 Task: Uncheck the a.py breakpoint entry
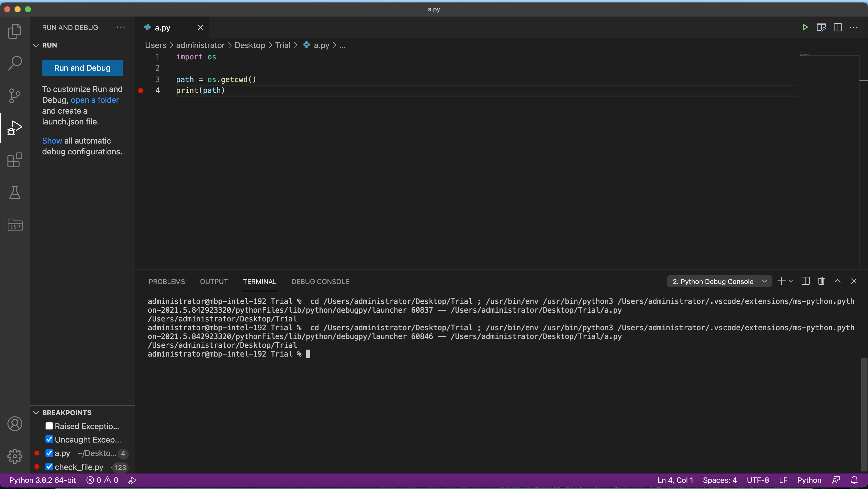coord(49,453)
